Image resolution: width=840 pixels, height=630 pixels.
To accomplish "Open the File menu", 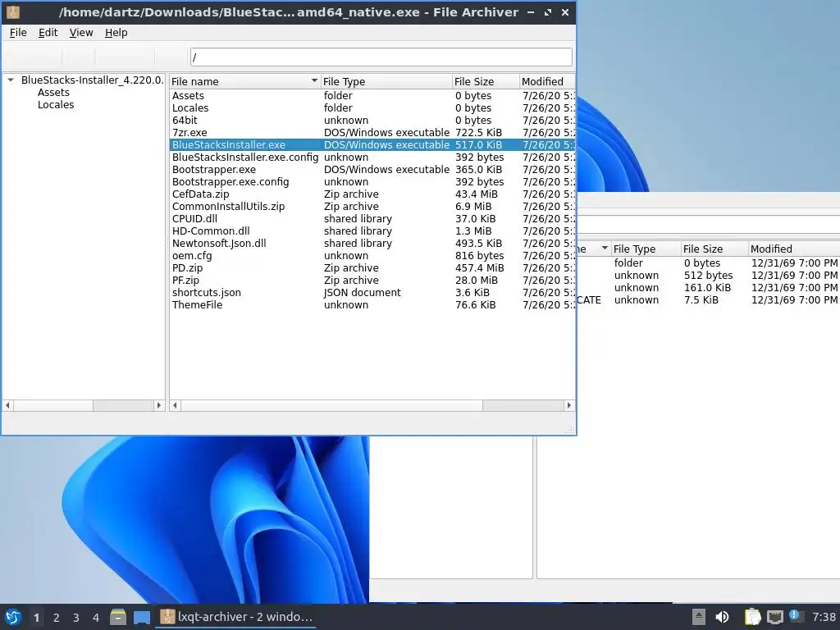I will click(18, 33).
